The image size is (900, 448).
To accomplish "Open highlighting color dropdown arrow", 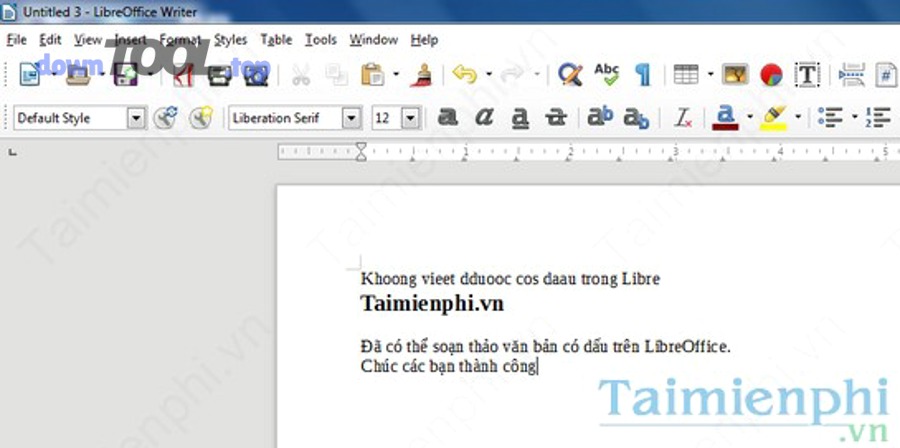I will tap(798, 118).
